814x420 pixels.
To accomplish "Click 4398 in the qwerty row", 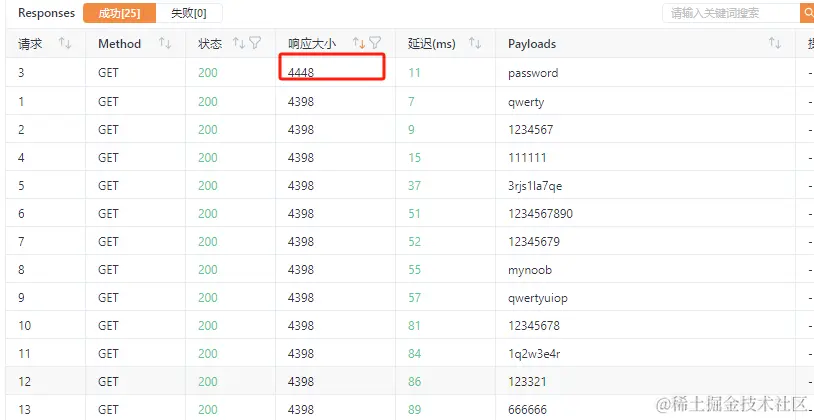I will pyautogui.click(x=301, y=101).
